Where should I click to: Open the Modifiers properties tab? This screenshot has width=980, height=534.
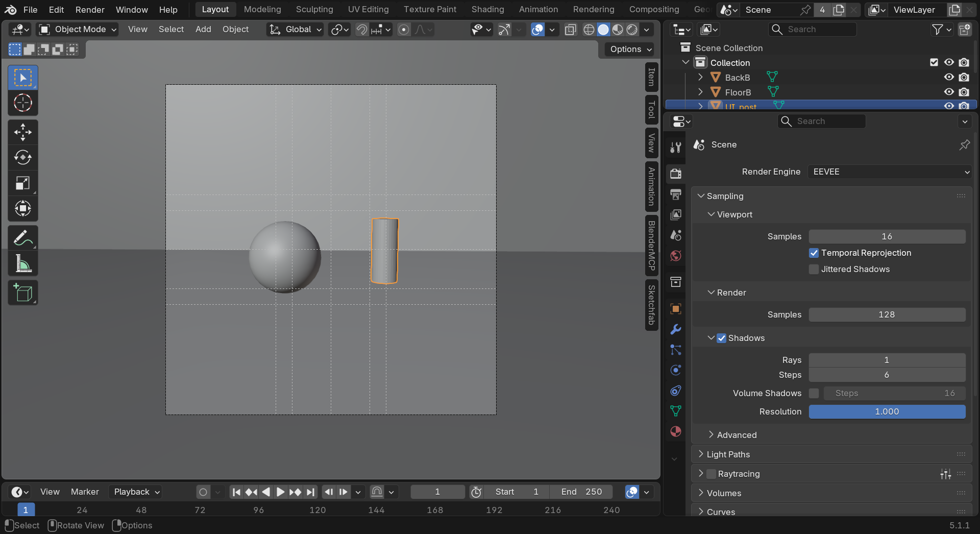676,329
